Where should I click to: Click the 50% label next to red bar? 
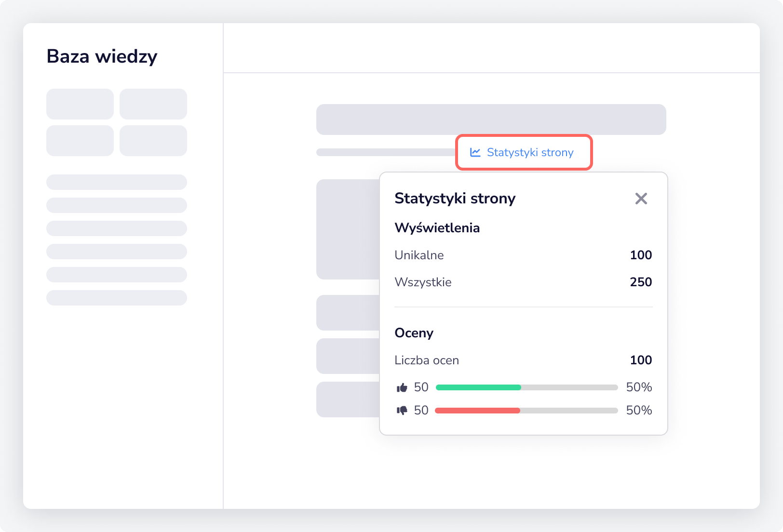point(638,410)
